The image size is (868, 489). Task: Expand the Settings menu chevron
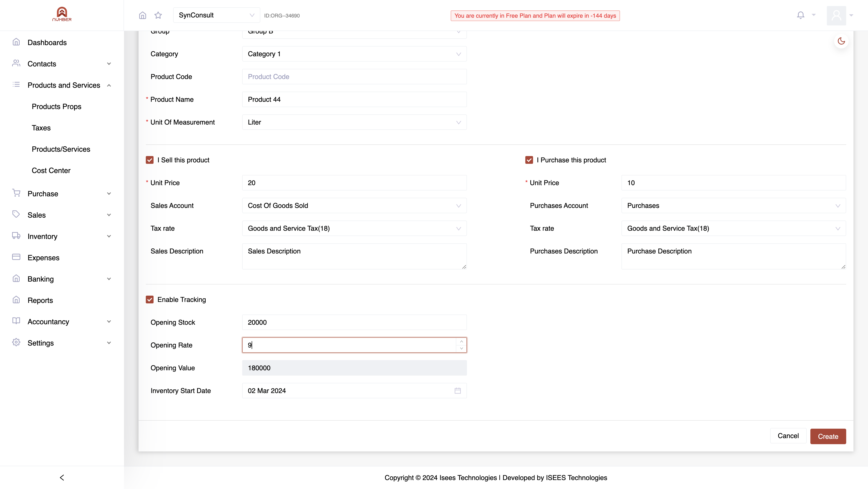(109, 343)
